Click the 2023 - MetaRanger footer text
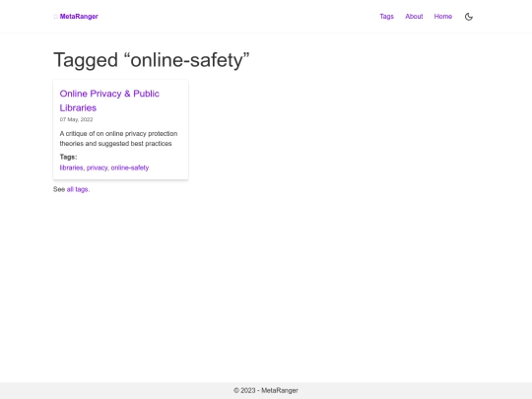 (x=266, y=390)
